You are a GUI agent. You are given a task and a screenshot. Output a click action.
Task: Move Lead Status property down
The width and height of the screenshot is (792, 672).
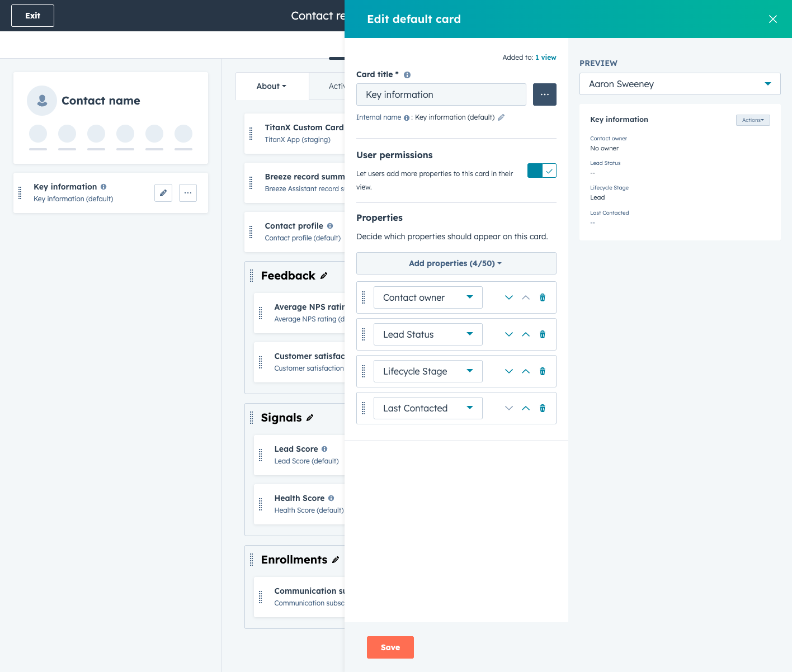point(509,334)
